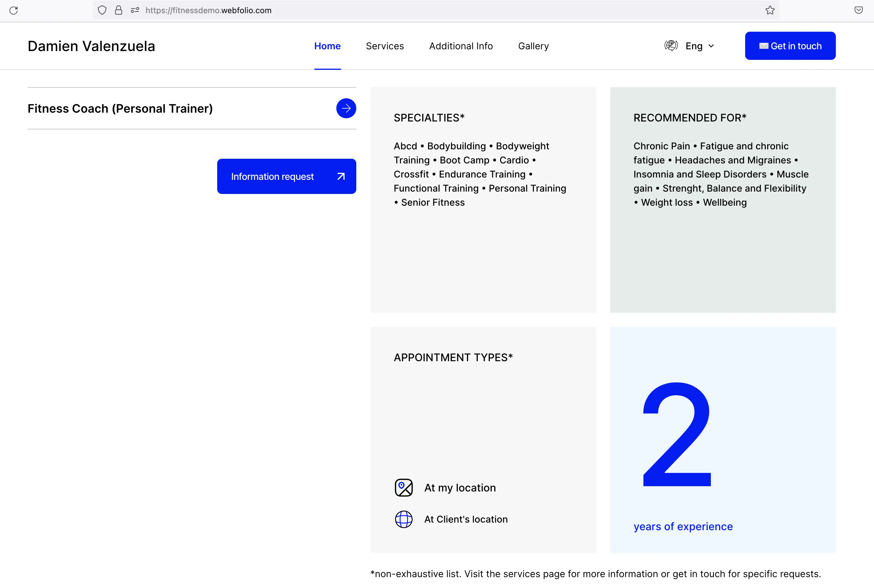Click the globe language icon
The image size is (874, 588).
(x=671, y=46)
